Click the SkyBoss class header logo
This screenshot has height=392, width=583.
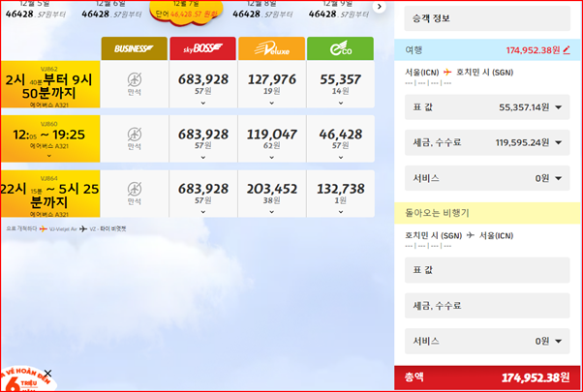tap(203, 48)
